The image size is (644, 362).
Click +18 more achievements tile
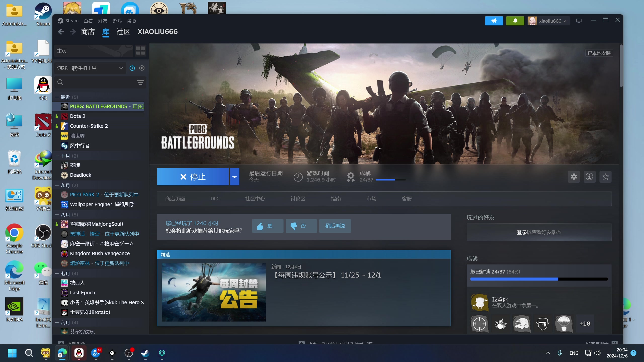[x=585, y=324]
